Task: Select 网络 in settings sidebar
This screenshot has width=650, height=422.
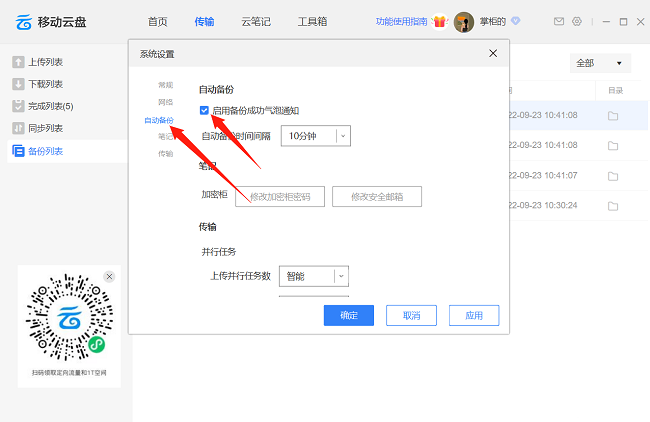Action: point(165,102)
